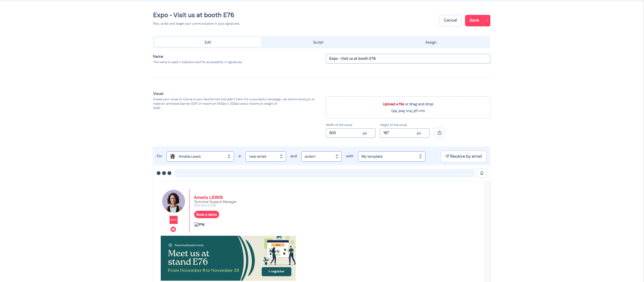
Task: Click the Cancel button
Action: tap(450, 21)
